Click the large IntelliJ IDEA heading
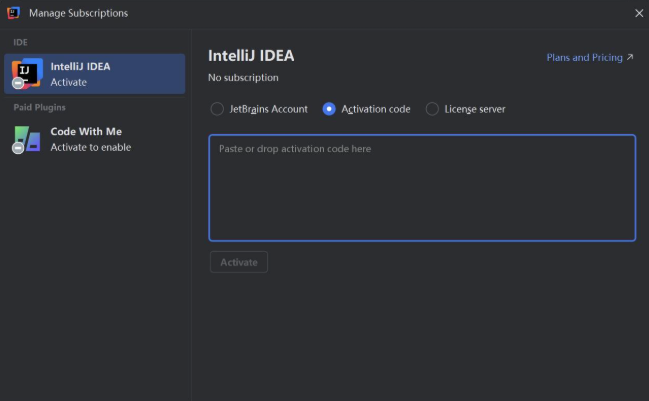The image size is (649, 401). point(251,56)
